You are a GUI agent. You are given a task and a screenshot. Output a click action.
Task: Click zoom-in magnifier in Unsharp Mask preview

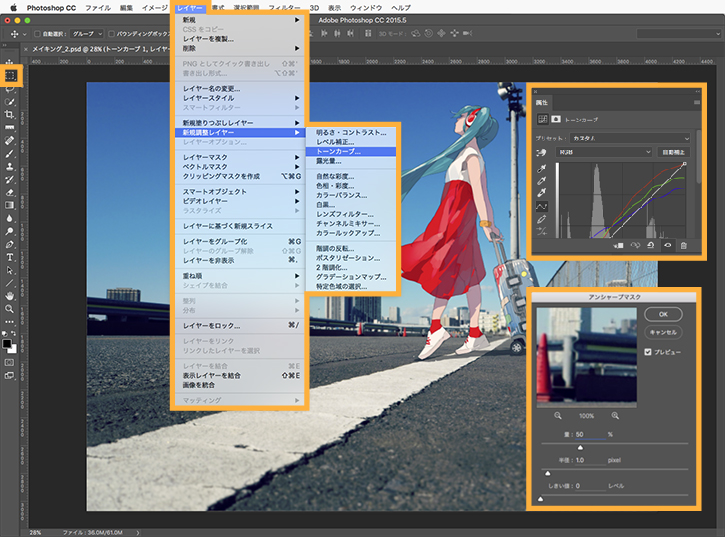coord(615,416)
